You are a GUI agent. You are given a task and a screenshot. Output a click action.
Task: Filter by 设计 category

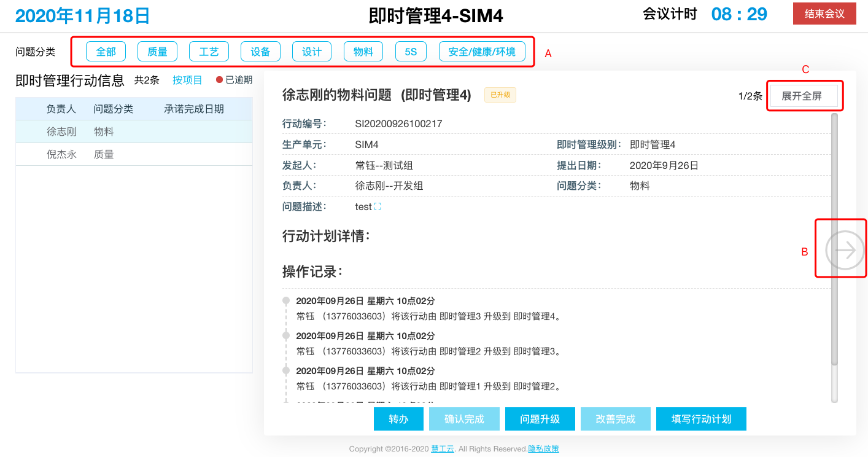pyautogui.click(x=312, y=52)
